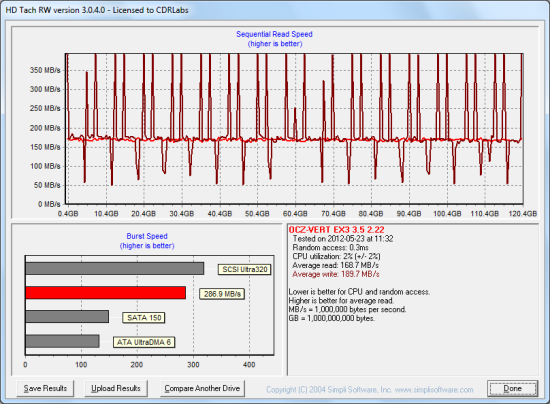The height and width of the screenshot is (404, 550).
Task: Click the Average write 189.7 MB/s line
Action: pyautogui.click(x=336, y=274)
